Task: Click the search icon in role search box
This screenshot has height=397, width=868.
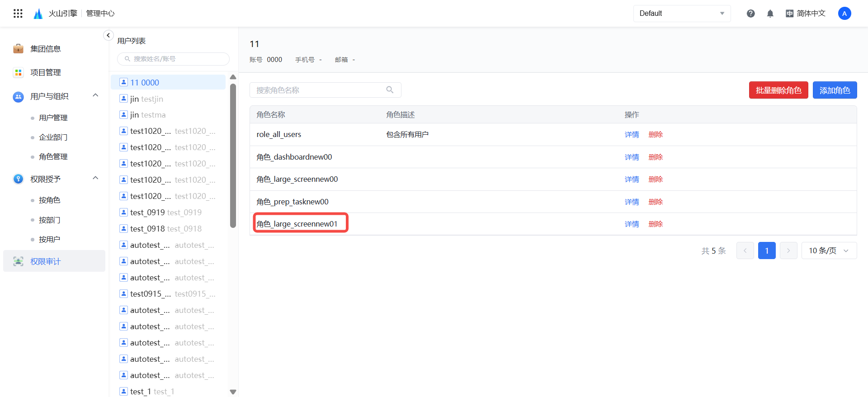Action: coord(390,90)
